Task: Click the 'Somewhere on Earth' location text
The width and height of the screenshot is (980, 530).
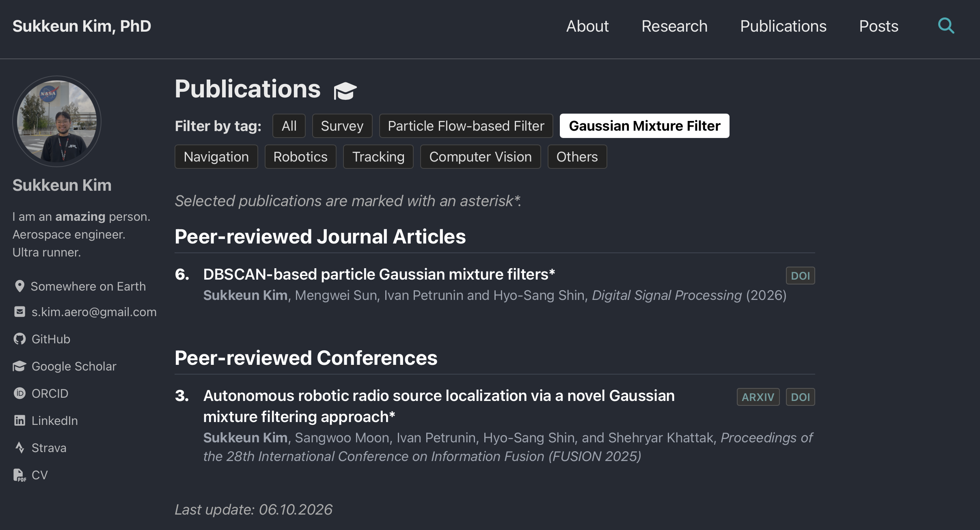Action: click(x=89, y=286)
